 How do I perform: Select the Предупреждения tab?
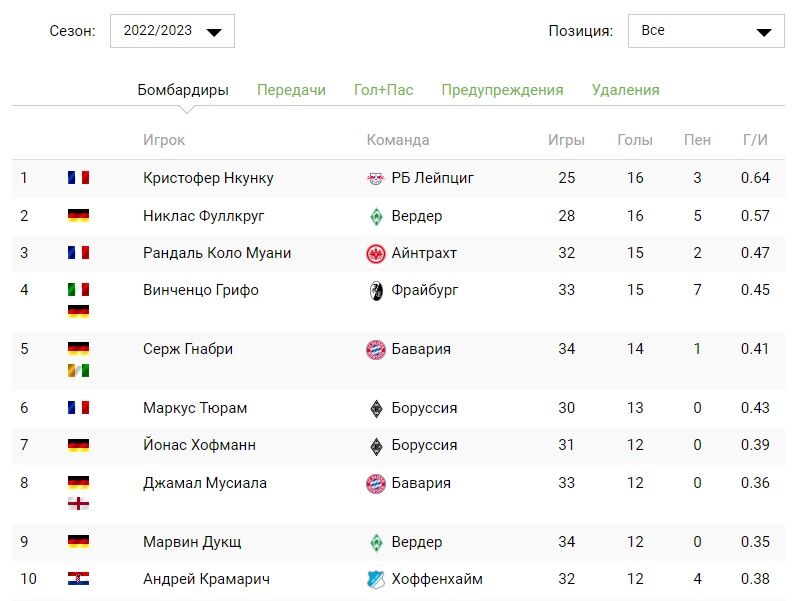(502, 90)
